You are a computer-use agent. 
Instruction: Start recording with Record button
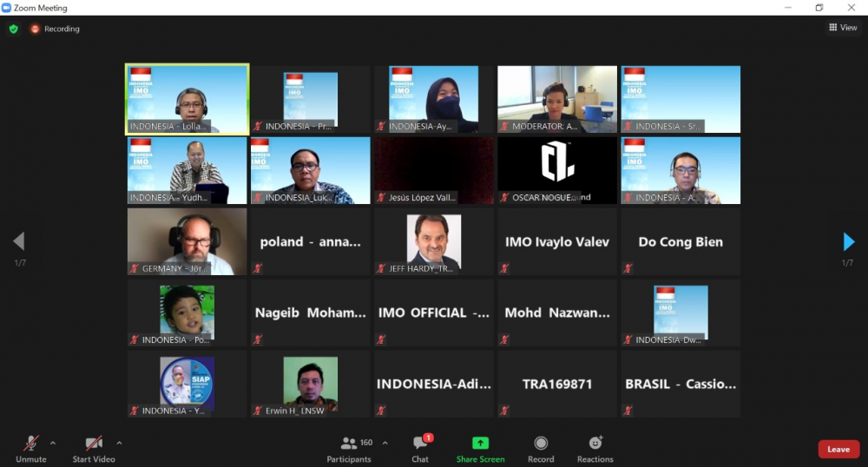pos(541,450)
